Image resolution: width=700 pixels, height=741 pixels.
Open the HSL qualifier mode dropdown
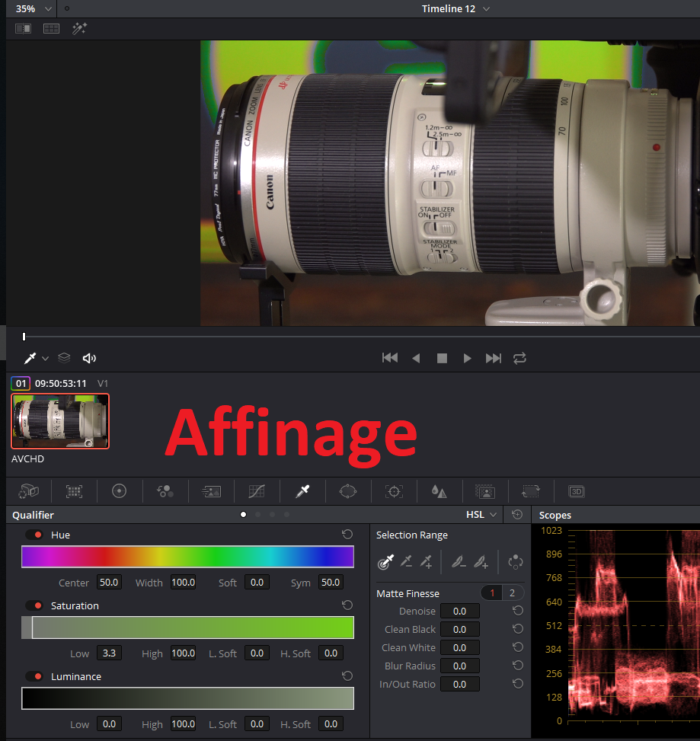482,515
